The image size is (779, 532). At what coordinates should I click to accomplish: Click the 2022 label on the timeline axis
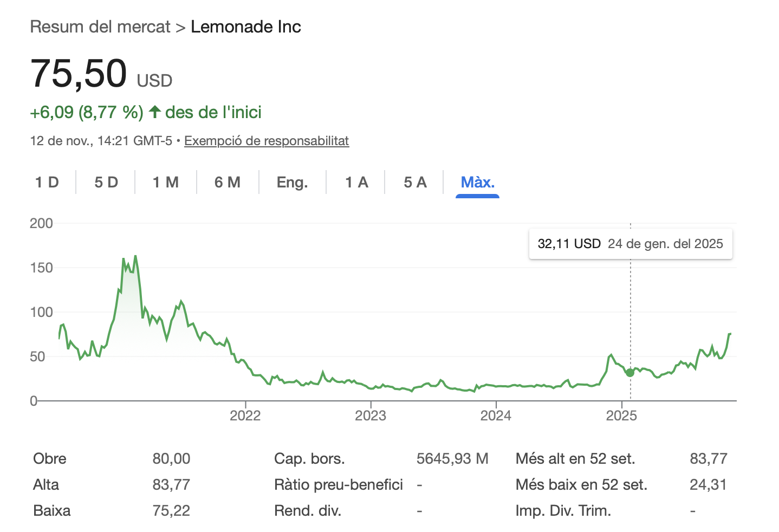coord(245,416)
